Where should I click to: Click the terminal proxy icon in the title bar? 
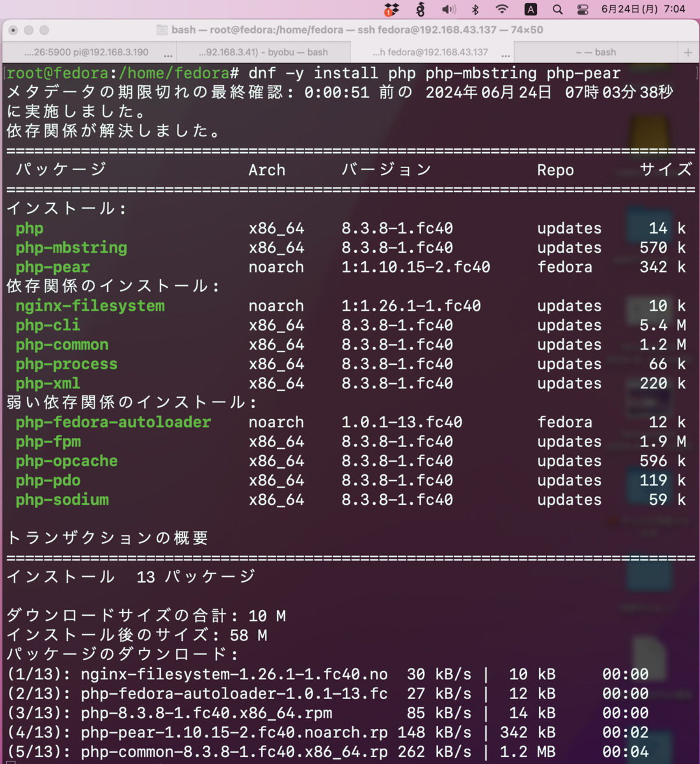tap(161, 29)
